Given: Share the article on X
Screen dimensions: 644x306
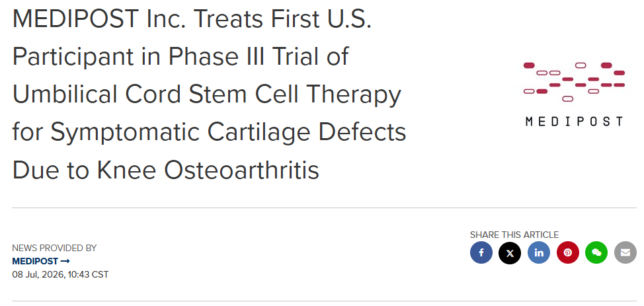Looking at the screenshot, I should click(510, 252).
